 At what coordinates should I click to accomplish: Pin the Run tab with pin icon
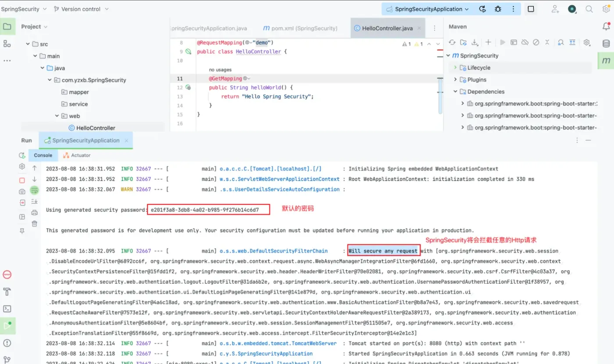(x=22, y=231)
